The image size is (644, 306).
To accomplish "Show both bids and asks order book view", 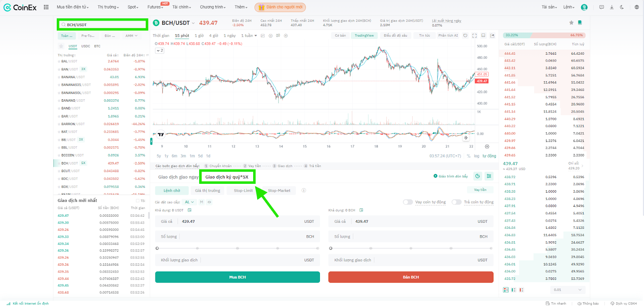I will (x=506, y=290).
